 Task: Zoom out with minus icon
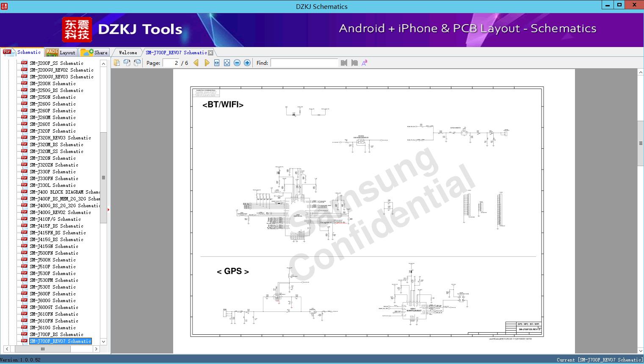point(237,63)
